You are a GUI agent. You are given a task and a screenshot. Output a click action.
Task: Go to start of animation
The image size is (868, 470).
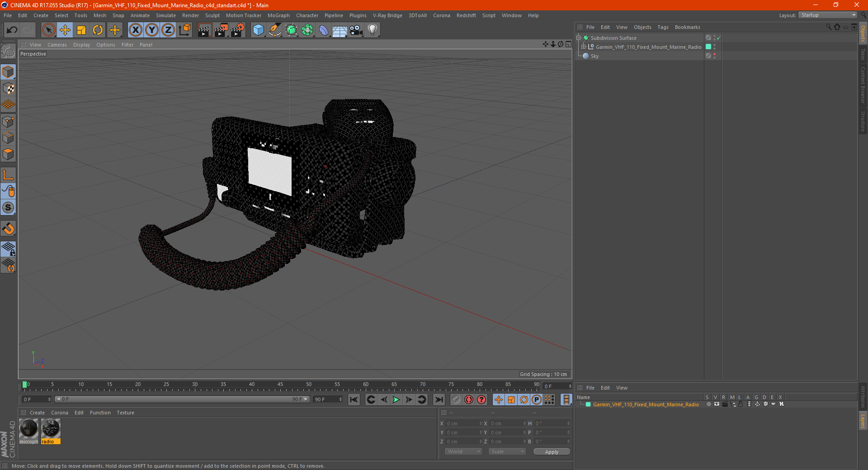[x=354, y=399]
